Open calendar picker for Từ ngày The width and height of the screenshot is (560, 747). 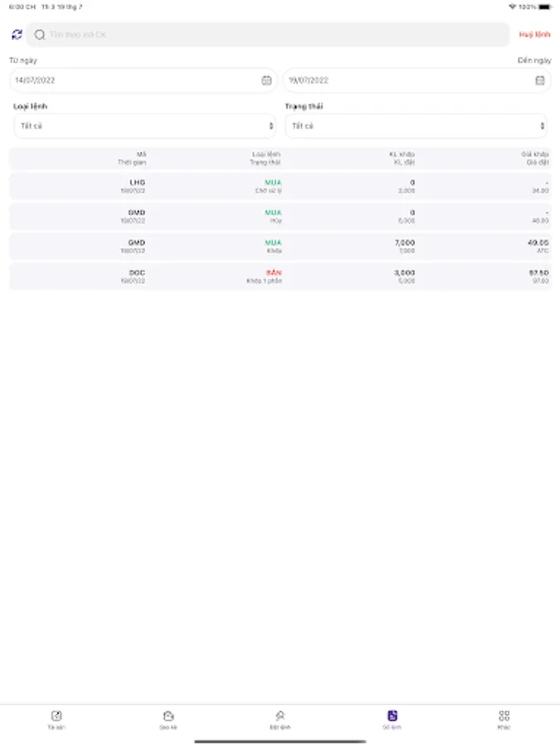[x=266, y=80]
